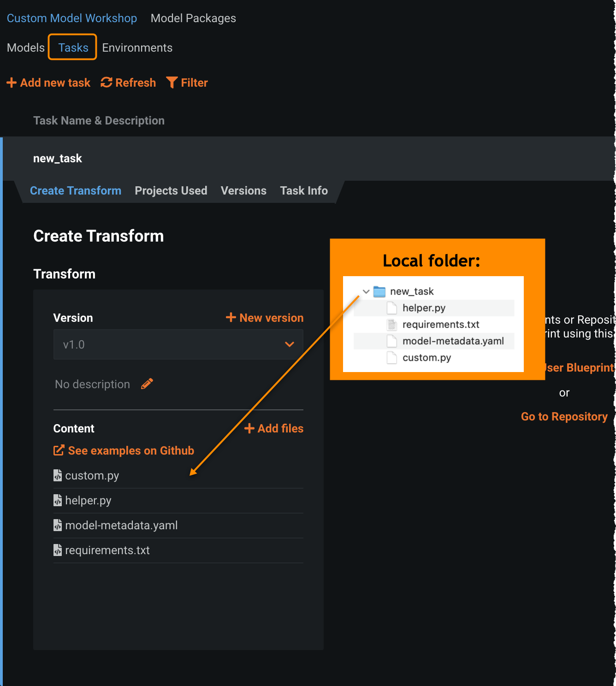
Task: Click the external link icon for Github examples
Action: [59, 450]
